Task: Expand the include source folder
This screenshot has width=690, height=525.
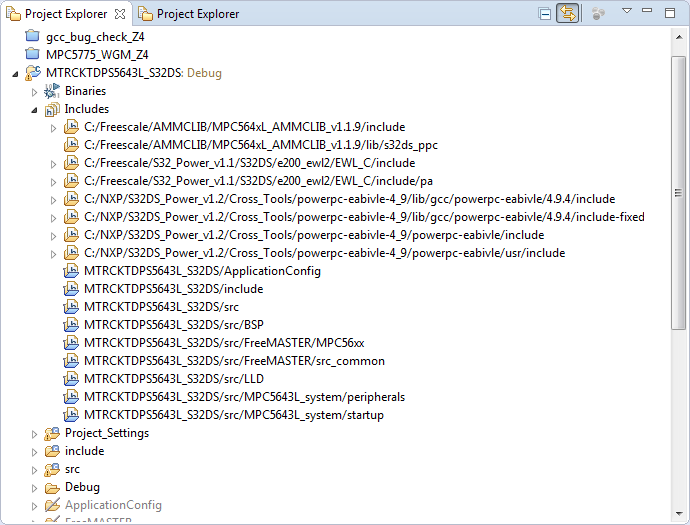Action: click(34, 452)
